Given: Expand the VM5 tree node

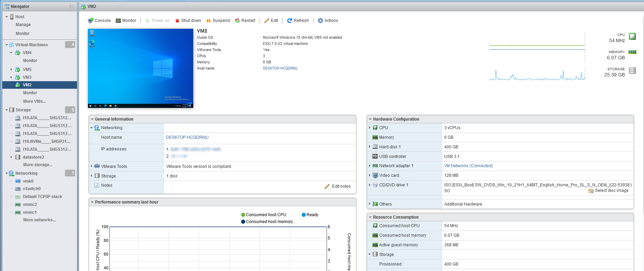Looking at the screenshot, I should point(11,70).
